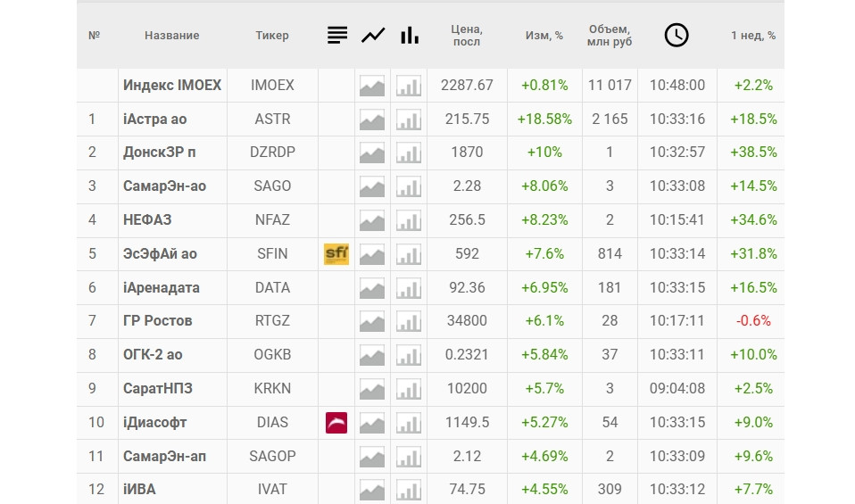Select the 09:04:08 time cell

(x=677, y=388)
